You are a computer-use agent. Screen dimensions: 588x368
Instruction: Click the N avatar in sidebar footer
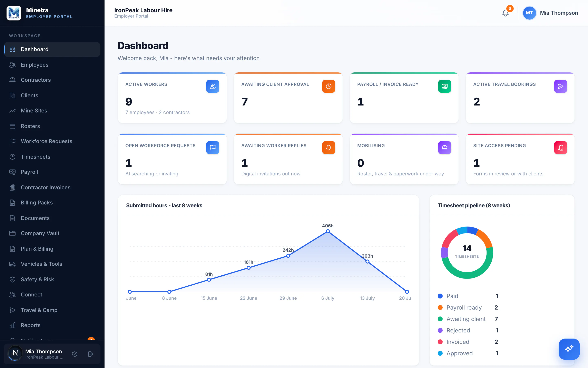15,353
